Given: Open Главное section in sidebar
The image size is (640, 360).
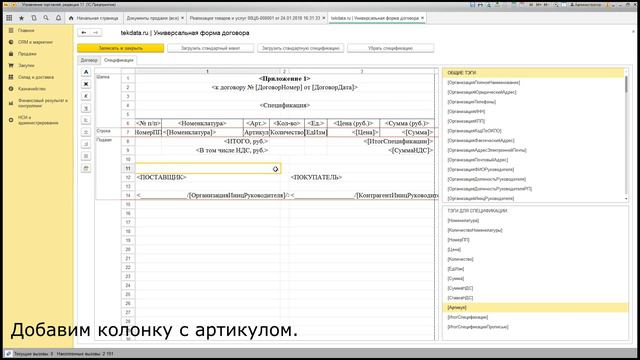Looking at the screenshot, I should [26, 31].
